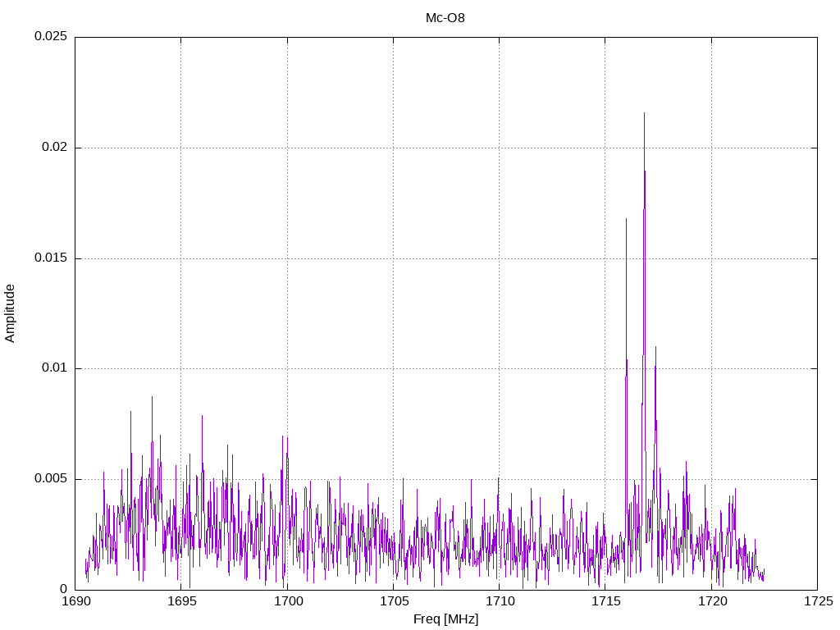Select the 0.005 y-axis tick label

click(50, 479)
